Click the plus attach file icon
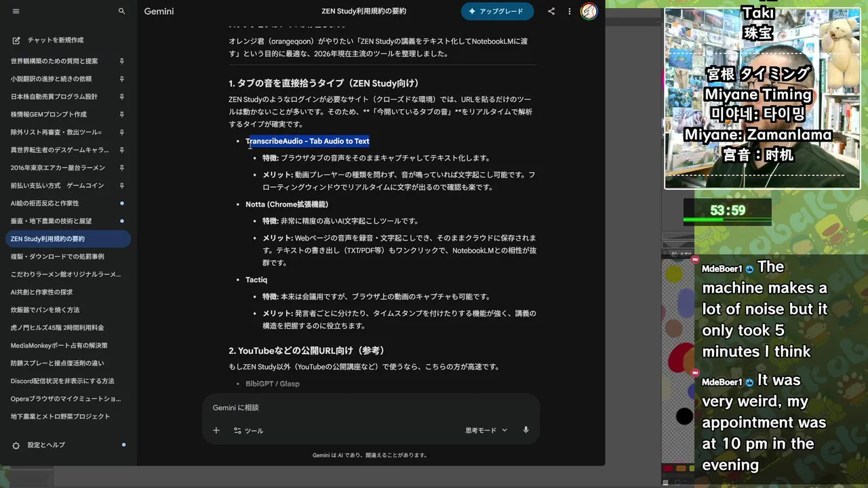The height and width of the screenshot is (488, 868). pyautogui.click(x=216, y=430)
